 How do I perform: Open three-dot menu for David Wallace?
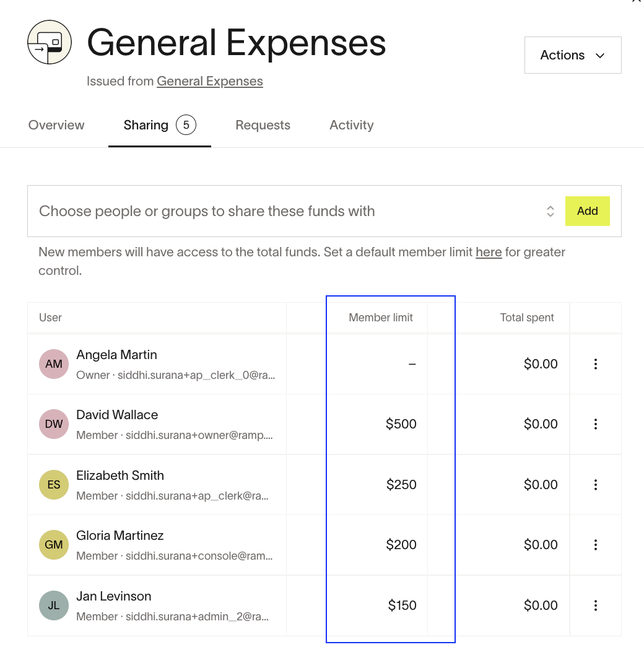tap(595, 424)
